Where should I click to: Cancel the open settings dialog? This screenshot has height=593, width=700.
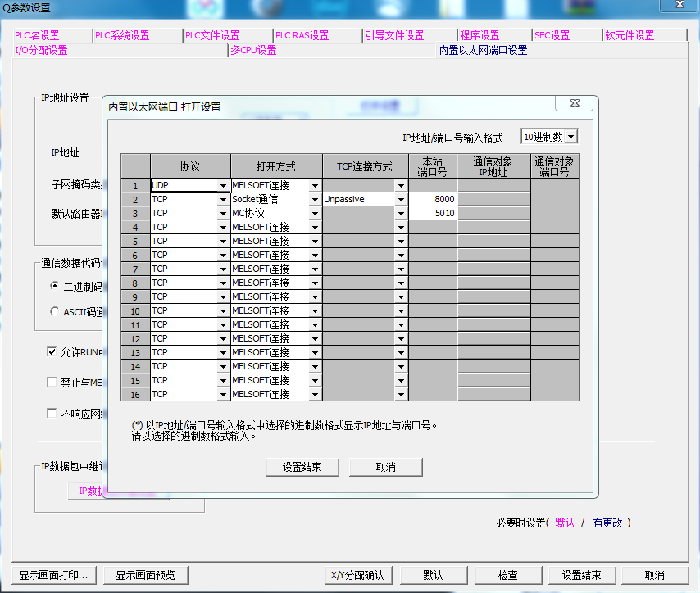[385, 466]
